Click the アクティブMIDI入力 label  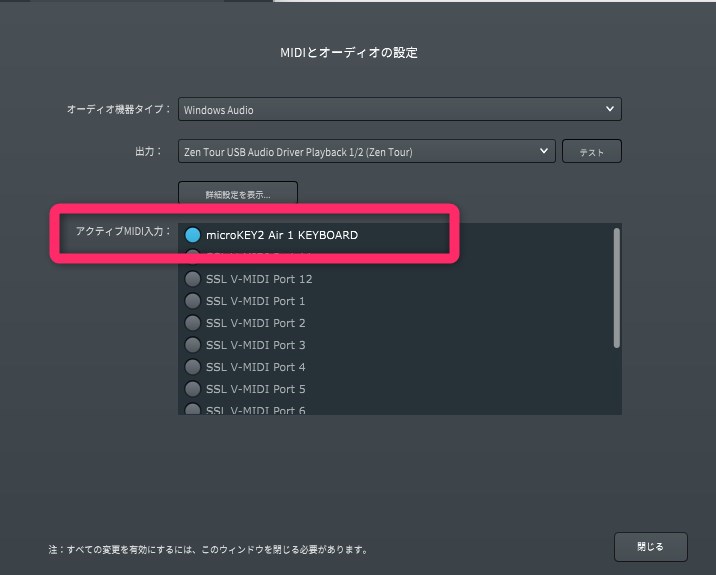(x=123, y=232)
